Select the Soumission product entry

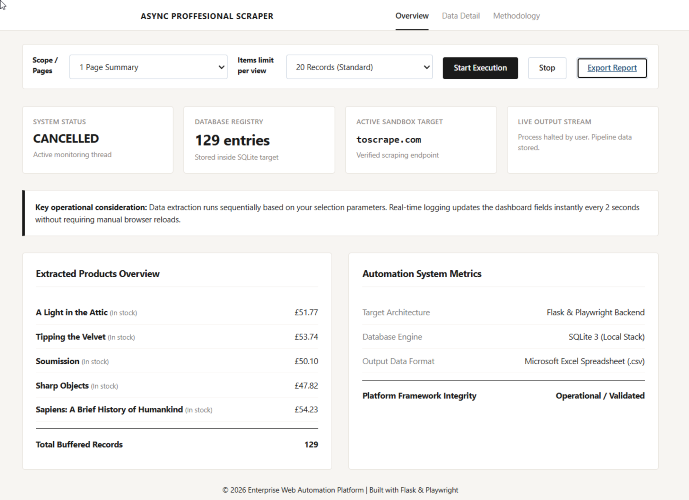click(x=177, y=361)
